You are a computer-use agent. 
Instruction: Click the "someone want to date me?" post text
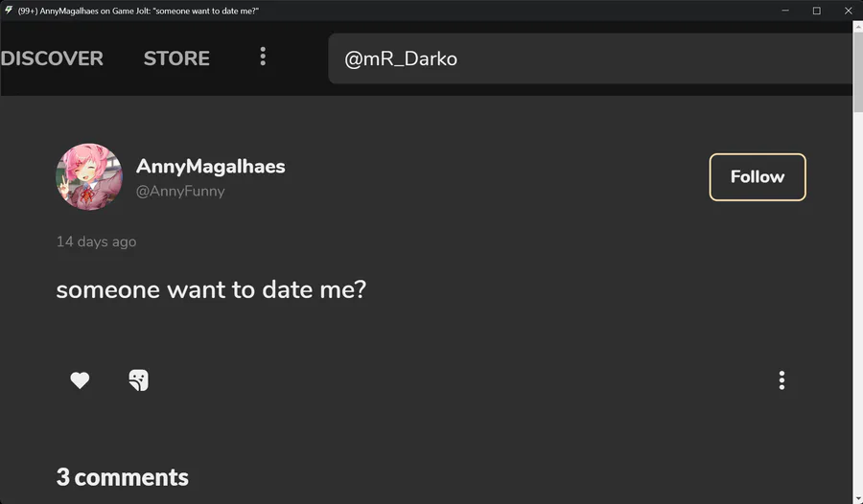211,289
